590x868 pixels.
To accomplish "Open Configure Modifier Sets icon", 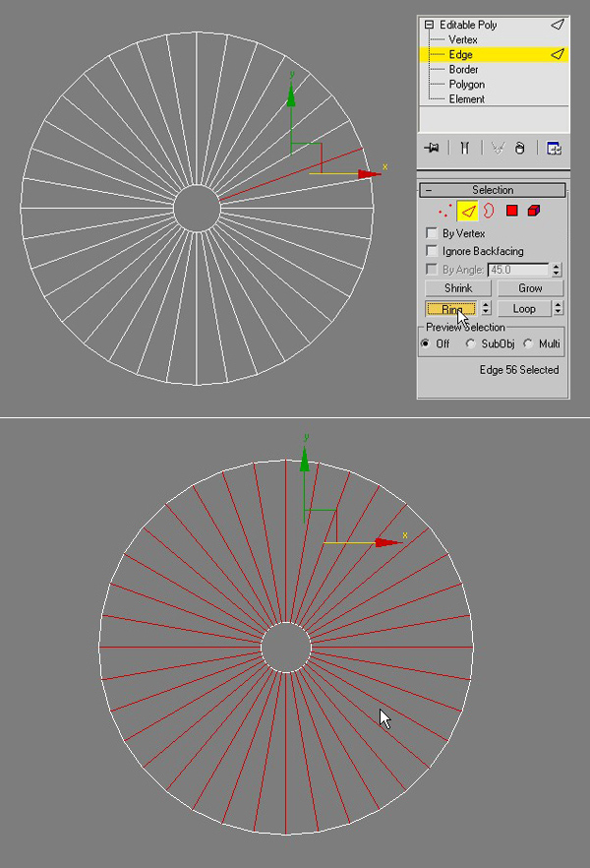I will (x=554, y=148).
